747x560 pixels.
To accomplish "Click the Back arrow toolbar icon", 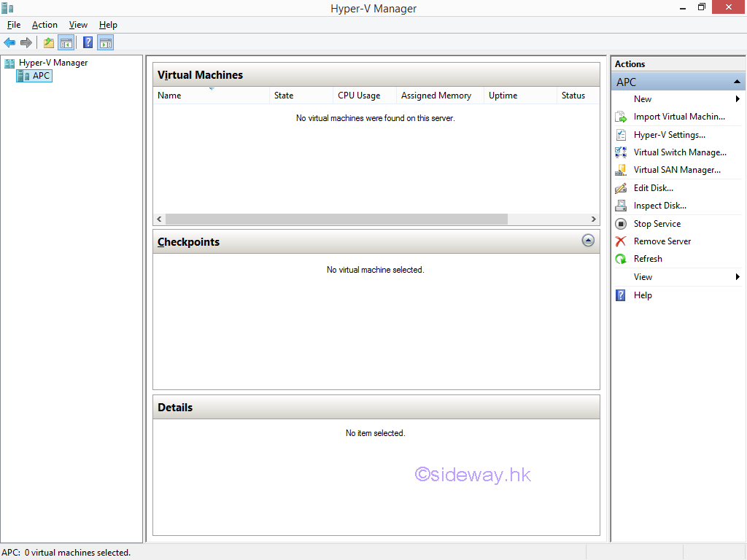I will coord(9,43).
